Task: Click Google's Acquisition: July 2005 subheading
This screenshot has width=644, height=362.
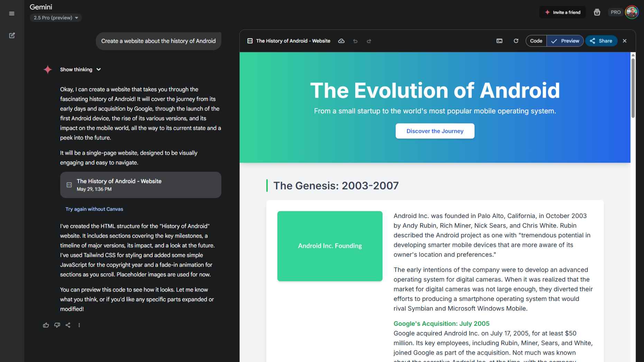Action: (441, 324)
